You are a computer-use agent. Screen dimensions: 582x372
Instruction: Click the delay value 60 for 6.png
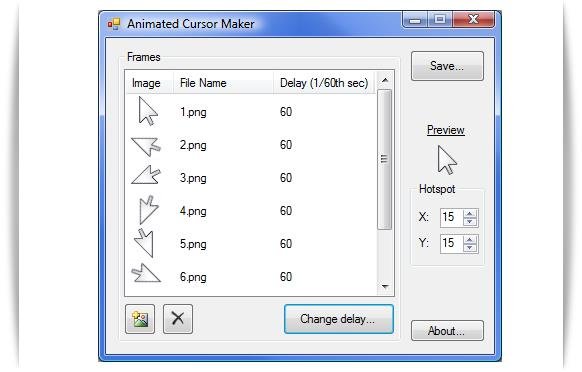pyautogui.click(x=286, y=277)
